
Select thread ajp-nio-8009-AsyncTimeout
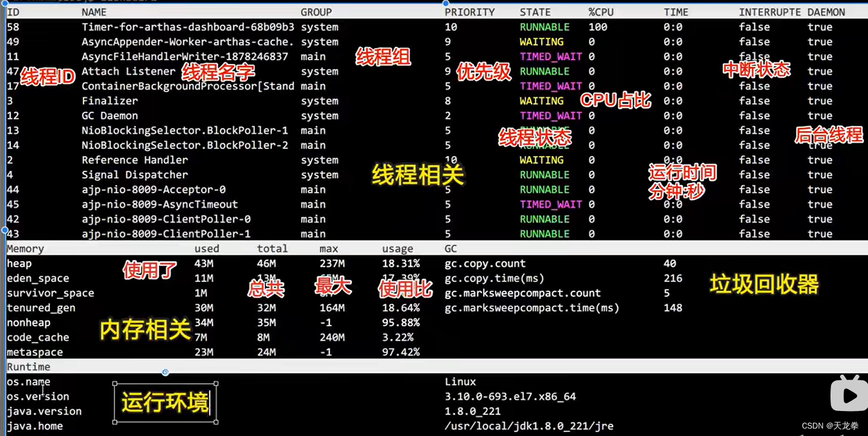coord(160,204)
